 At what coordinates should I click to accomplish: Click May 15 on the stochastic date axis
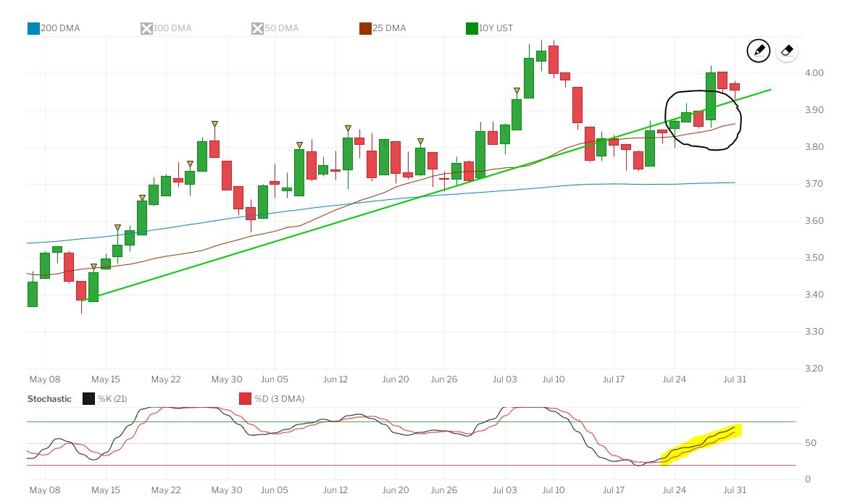(x=106, y=490)
